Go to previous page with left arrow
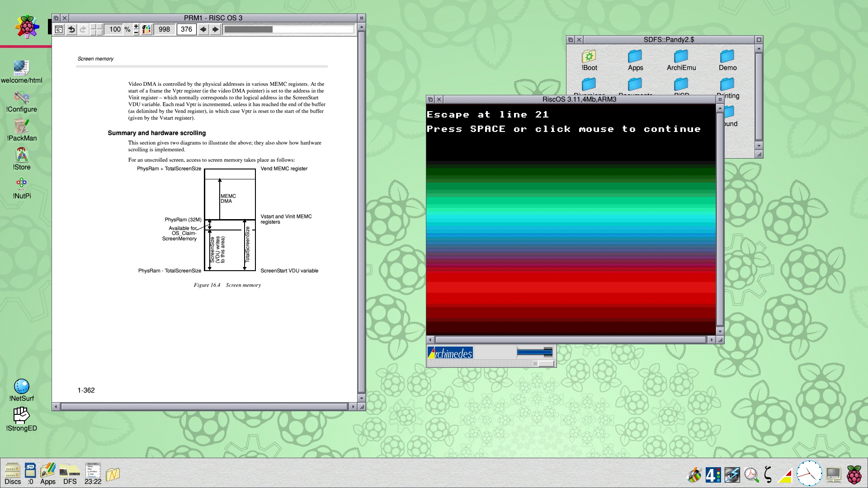868x488 pixels. (203, 29)
